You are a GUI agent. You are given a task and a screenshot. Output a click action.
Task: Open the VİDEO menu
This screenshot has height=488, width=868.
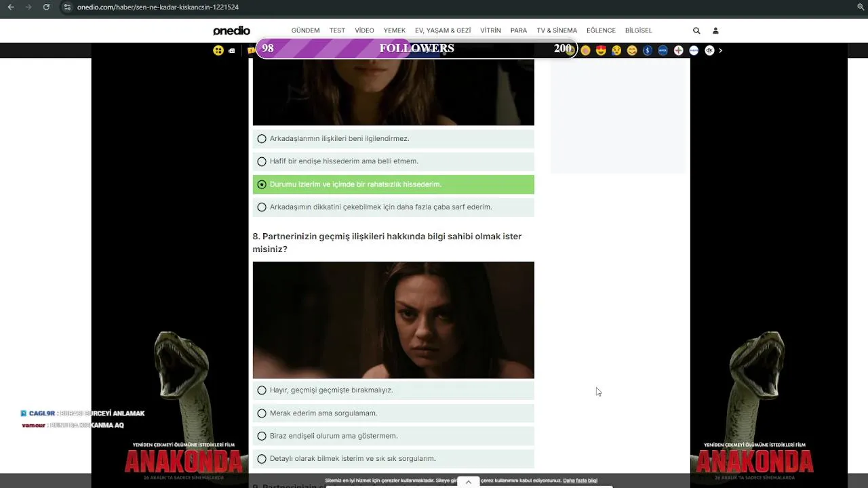pyautogui.click(x=364, y=30)
